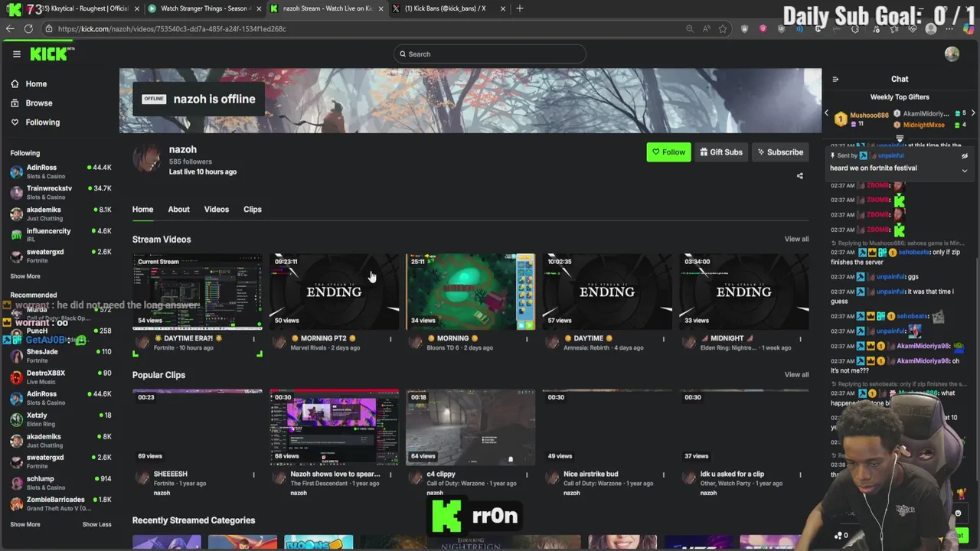Viewport: 980px width, 551px height.
Task: Open influencercity channel avatar
Action: click(16, 235)
